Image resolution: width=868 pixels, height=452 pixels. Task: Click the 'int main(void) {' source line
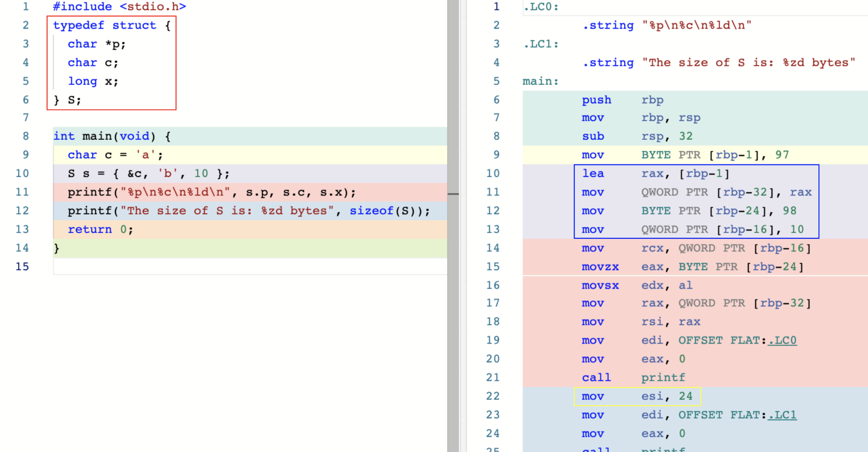112,136
